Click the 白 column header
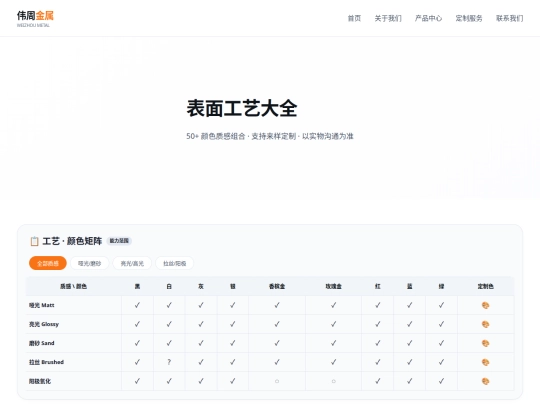The width and height of the screenshot is (540, 405). pos(169,286)
